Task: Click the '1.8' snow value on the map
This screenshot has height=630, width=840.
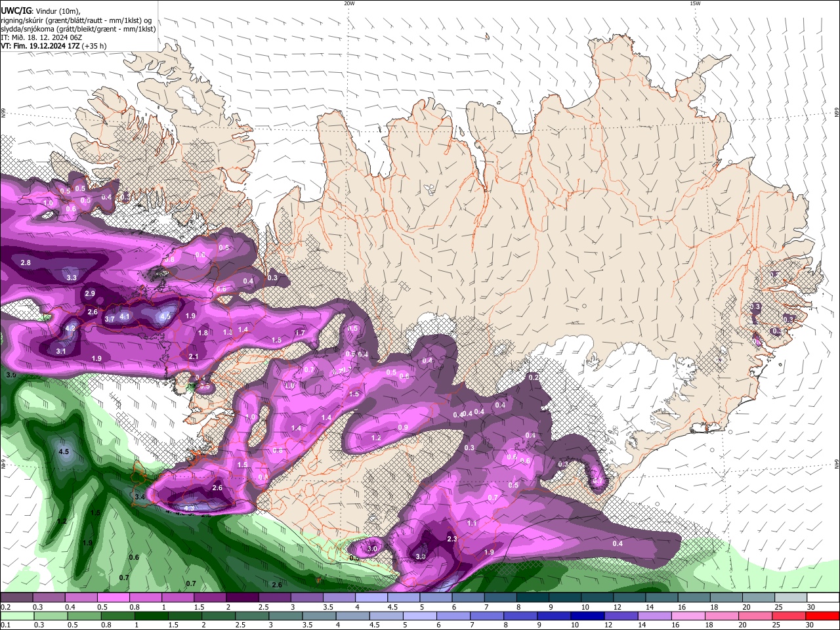Action: pos(203,333)
